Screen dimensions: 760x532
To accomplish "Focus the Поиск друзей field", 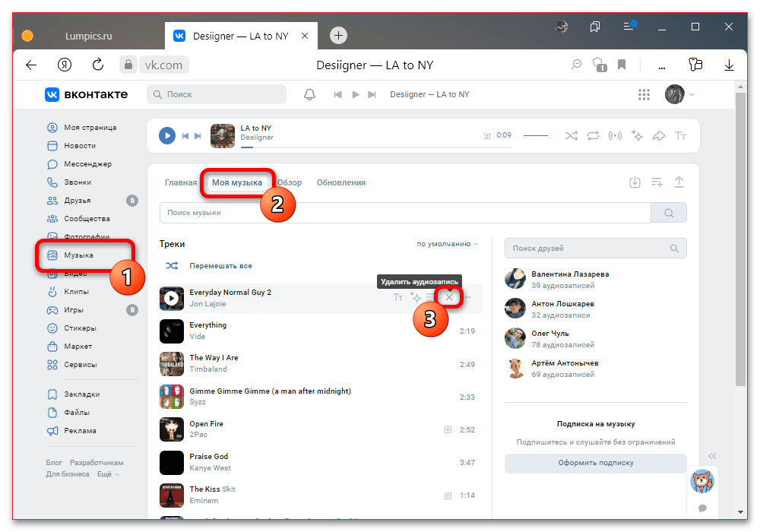I will click(596, 248).
